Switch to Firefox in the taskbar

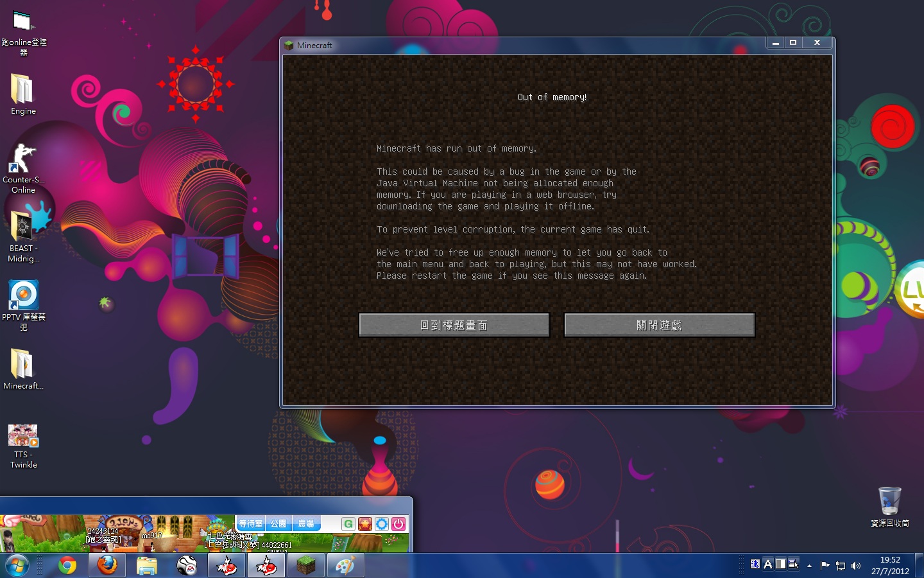pos(107,566)
